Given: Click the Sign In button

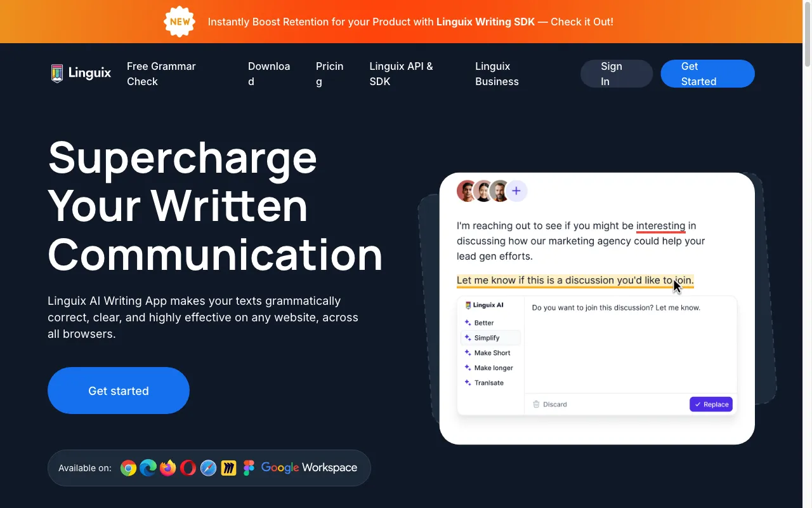Looking at the screenshot, I should coord(617,74).
